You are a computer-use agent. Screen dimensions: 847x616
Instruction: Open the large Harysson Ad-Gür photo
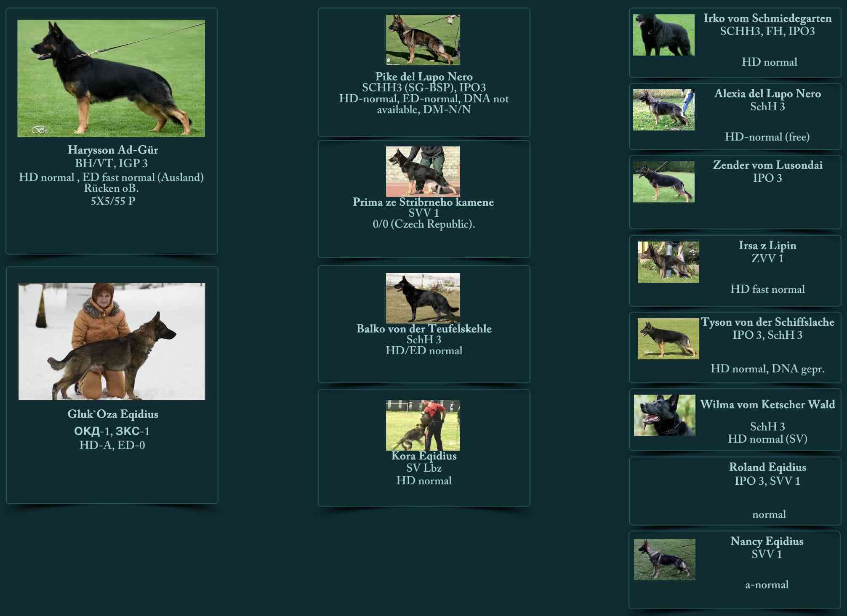tap(111, 78)
